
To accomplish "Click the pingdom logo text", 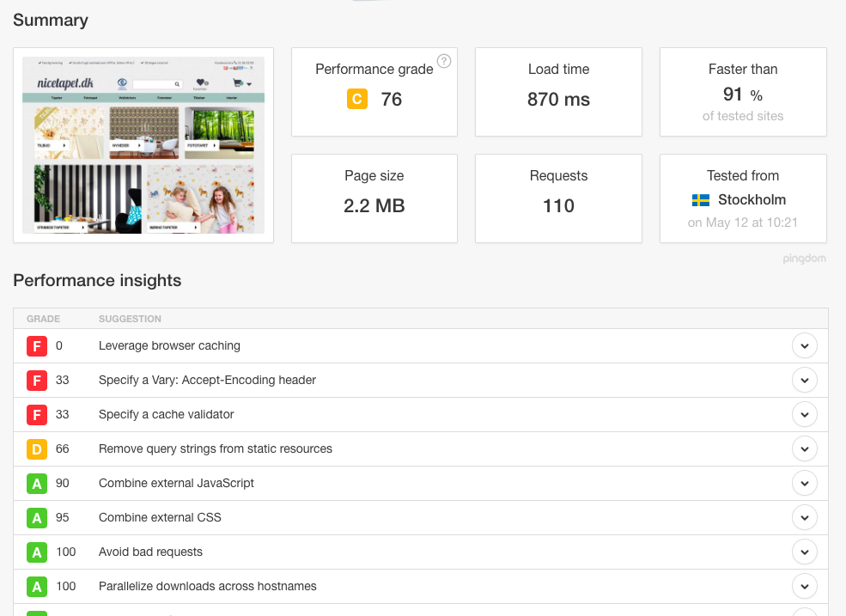I will [804, 258].
